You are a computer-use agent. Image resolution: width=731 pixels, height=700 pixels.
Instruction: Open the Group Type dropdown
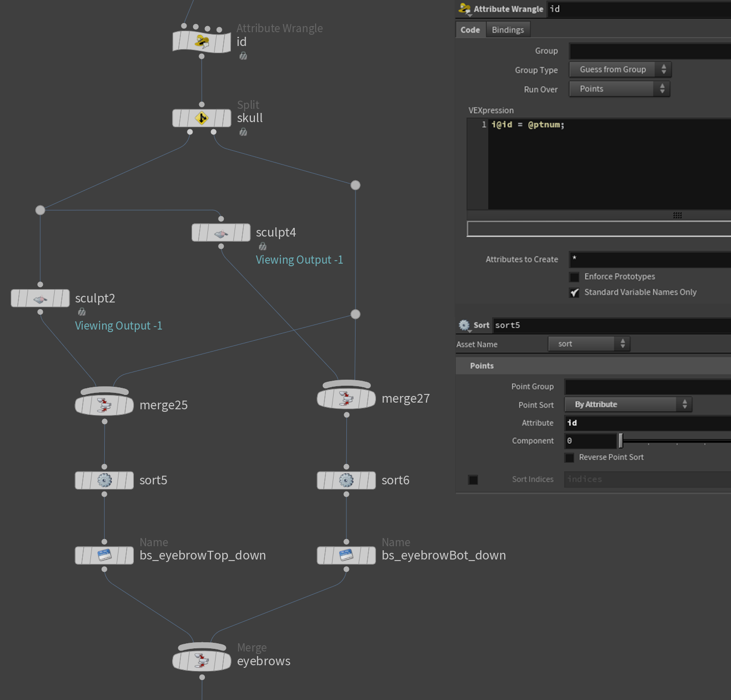pyautogui.click(x=620, y=69)
